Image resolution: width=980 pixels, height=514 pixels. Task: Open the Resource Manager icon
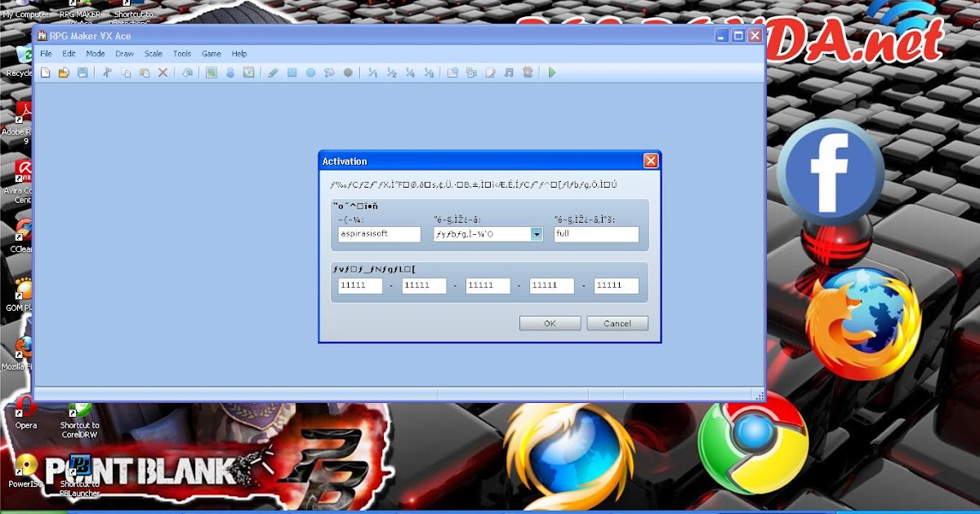(x=471, y=73)
